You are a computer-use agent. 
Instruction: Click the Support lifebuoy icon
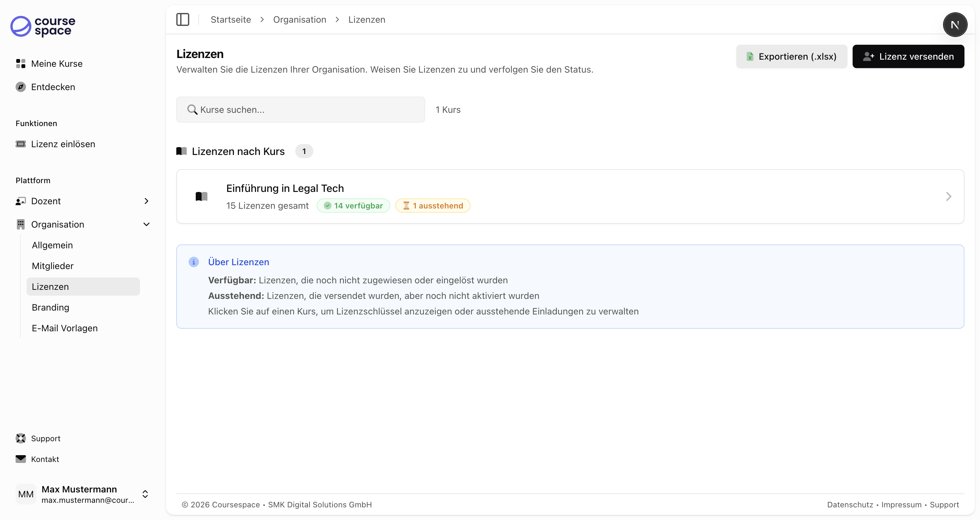[20, 438]
